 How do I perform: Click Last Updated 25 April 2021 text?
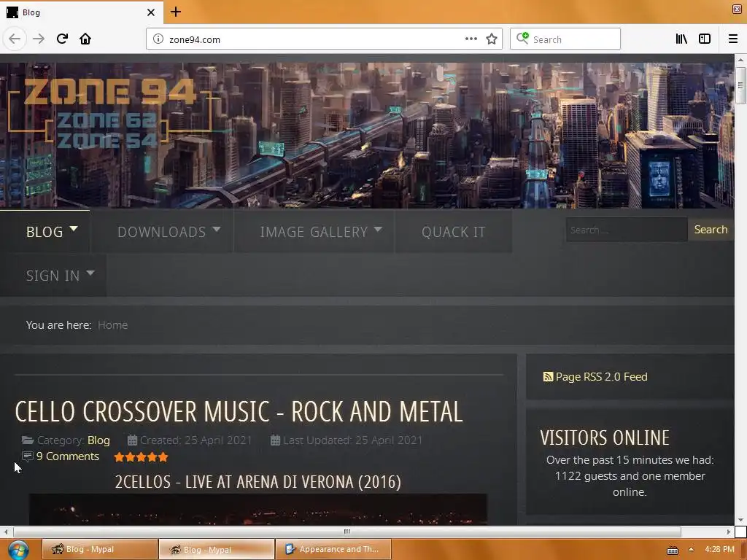pos(352,440)
